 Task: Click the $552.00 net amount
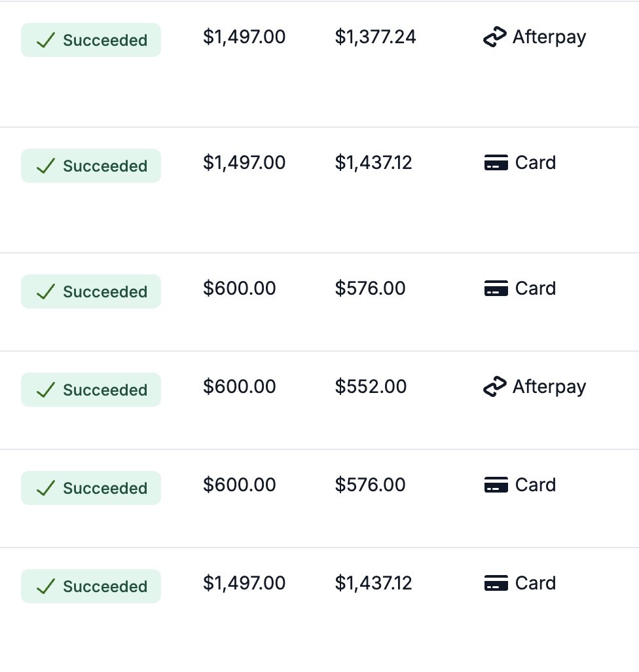(371, 387)
